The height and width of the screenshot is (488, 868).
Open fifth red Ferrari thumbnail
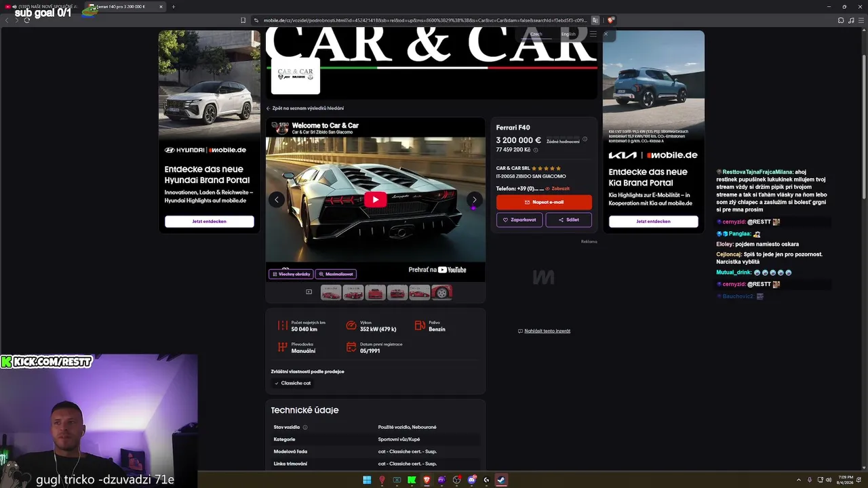[x=419, y=292]
